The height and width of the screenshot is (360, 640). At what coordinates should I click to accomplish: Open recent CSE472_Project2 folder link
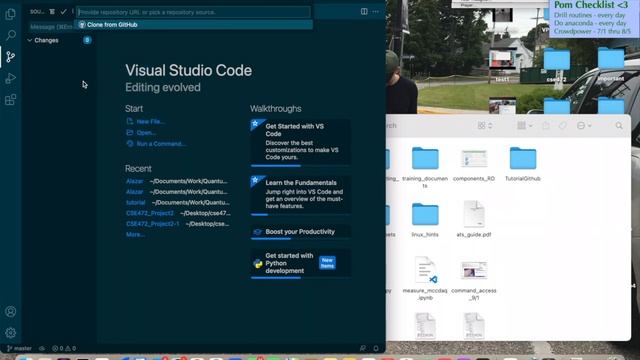(x=149, y=213)
